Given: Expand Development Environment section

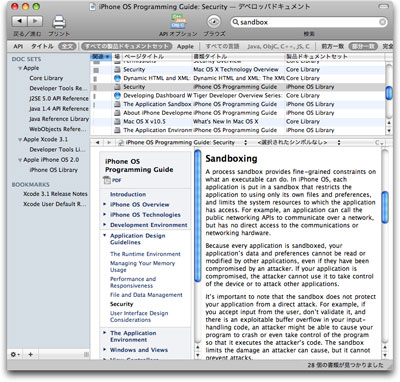Looking at the screenshot, I should coord(105,225).
